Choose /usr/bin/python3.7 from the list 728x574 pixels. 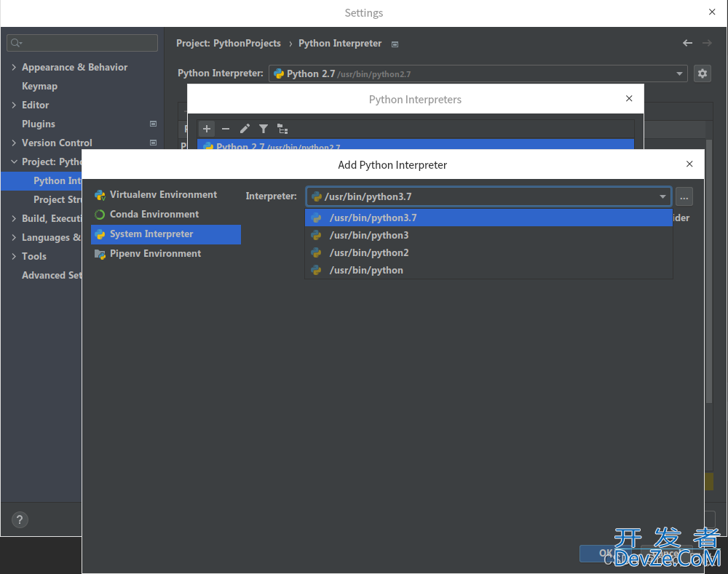pos(488,218)
